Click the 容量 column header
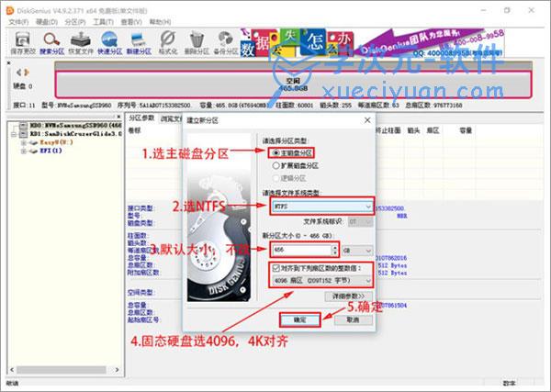 [x=466, y=130]
